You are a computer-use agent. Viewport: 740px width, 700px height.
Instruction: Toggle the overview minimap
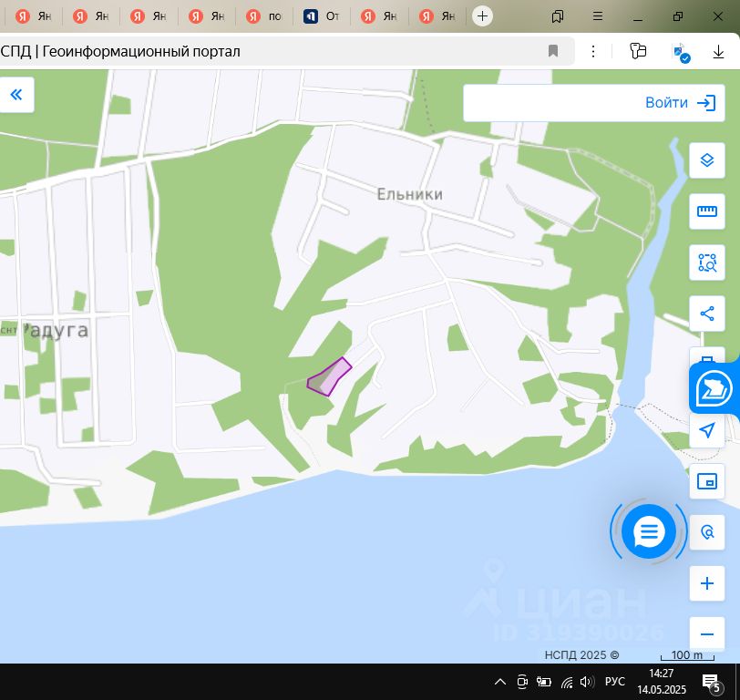point(706,481)
